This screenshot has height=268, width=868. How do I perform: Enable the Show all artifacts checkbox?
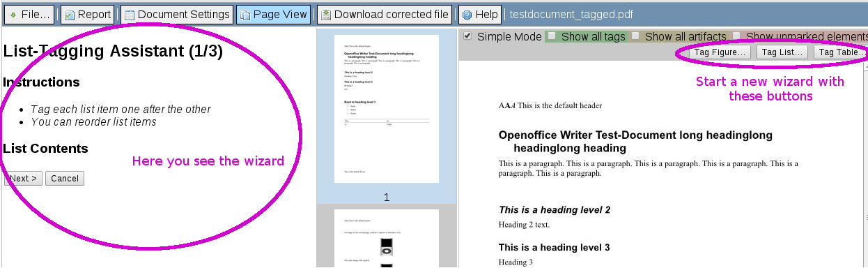pyautogui.click(x=635, y=36)
